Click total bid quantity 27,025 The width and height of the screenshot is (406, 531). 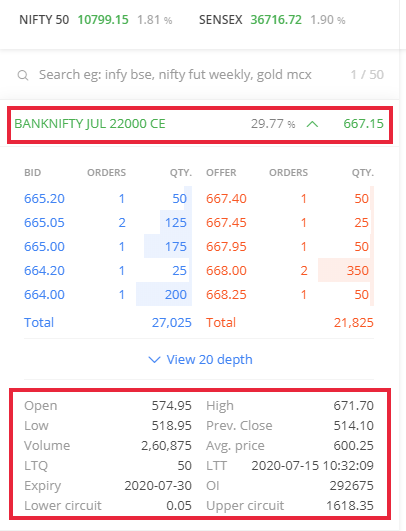(x=172, y=323)
